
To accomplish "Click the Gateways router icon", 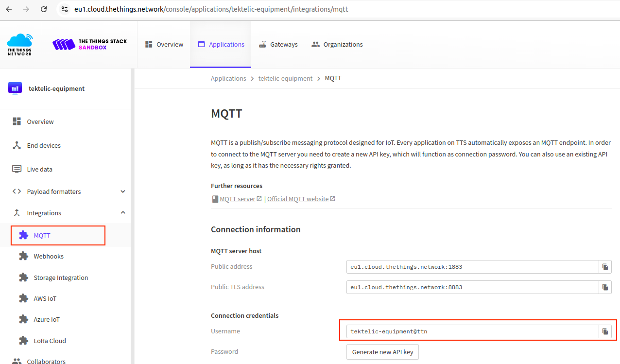I will click(x=262, y=44).
